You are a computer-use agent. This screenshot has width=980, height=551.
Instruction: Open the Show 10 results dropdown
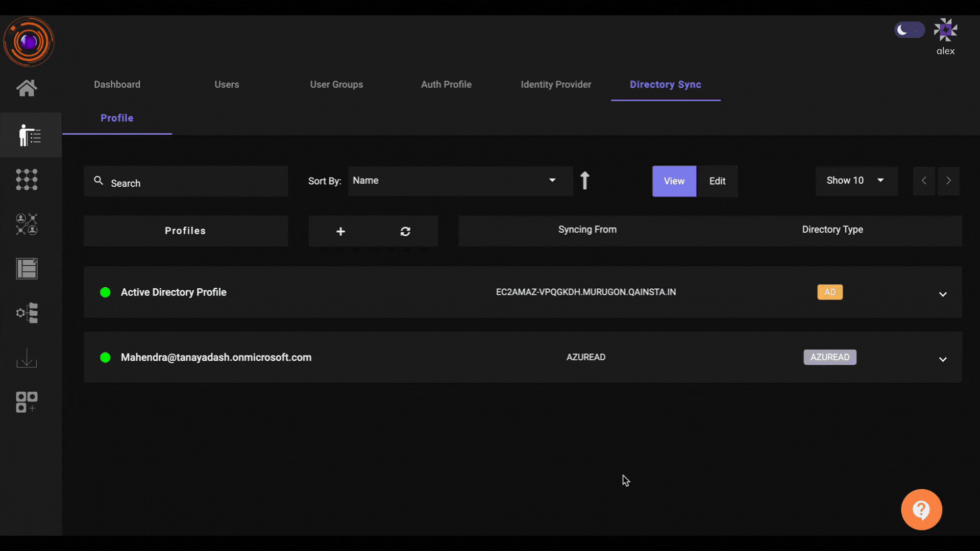point(856,180)
